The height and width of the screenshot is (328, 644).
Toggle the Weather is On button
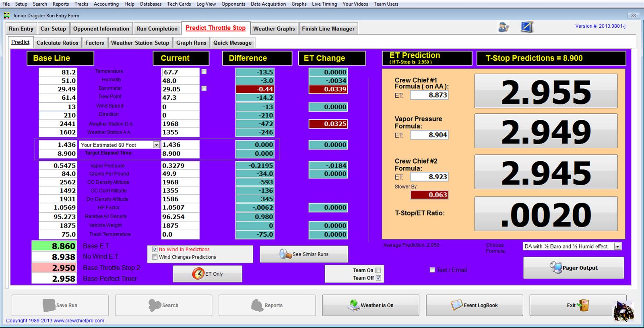click(x=370, y=305)
